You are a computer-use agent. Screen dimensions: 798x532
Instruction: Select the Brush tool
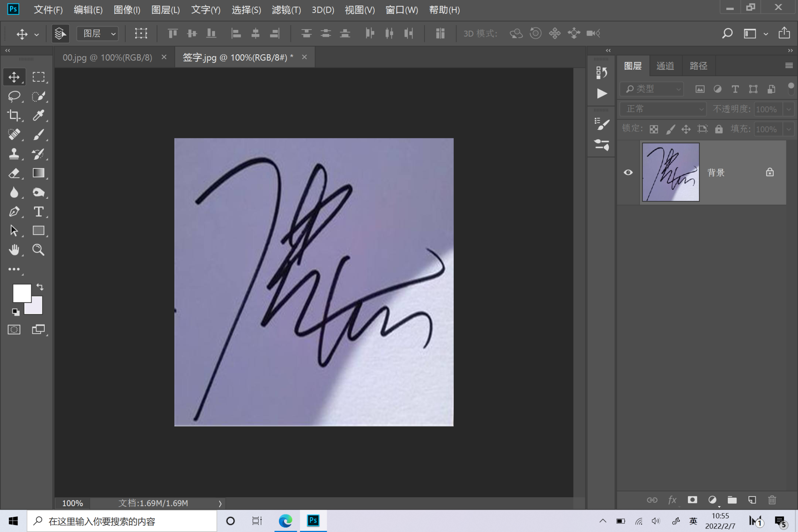(x=39, y=134)
